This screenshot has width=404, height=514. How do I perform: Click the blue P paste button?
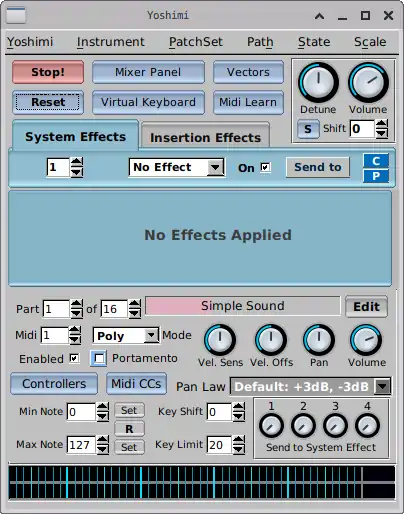pyautogui.click(x=376, y=176)
